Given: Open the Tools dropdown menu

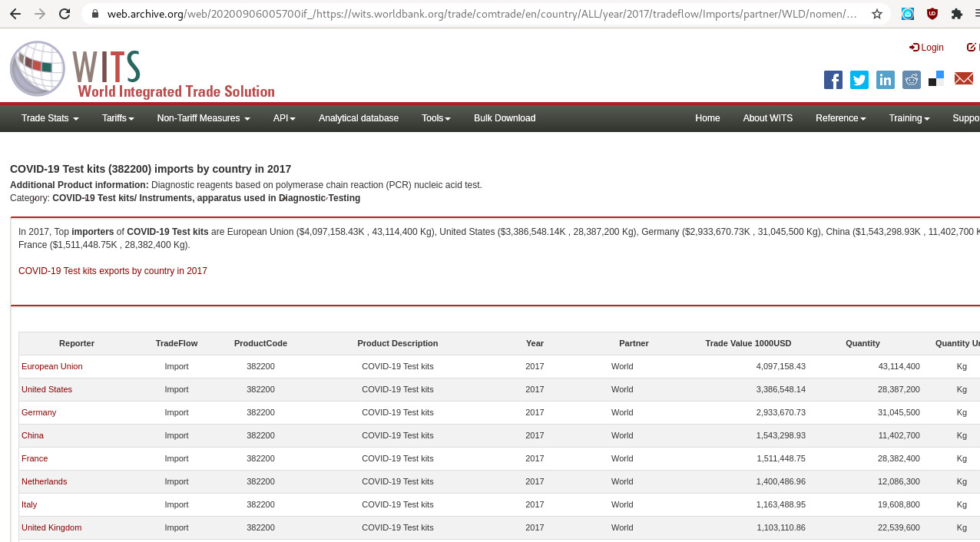Looking at the screenshot, I should coord(435,118).
